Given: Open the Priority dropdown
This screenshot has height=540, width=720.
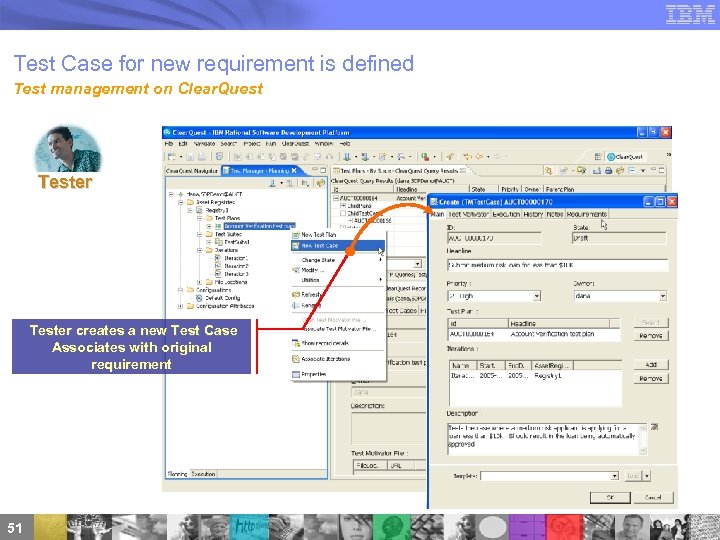Looking at the screenshot, I should 536,296.
